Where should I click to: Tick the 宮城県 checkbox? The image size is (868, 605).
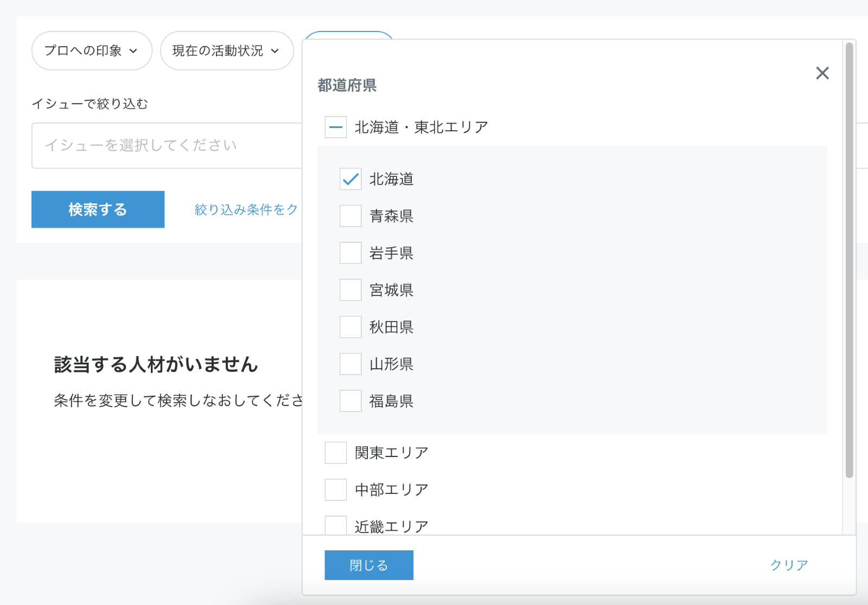click(x=350, y=290)
